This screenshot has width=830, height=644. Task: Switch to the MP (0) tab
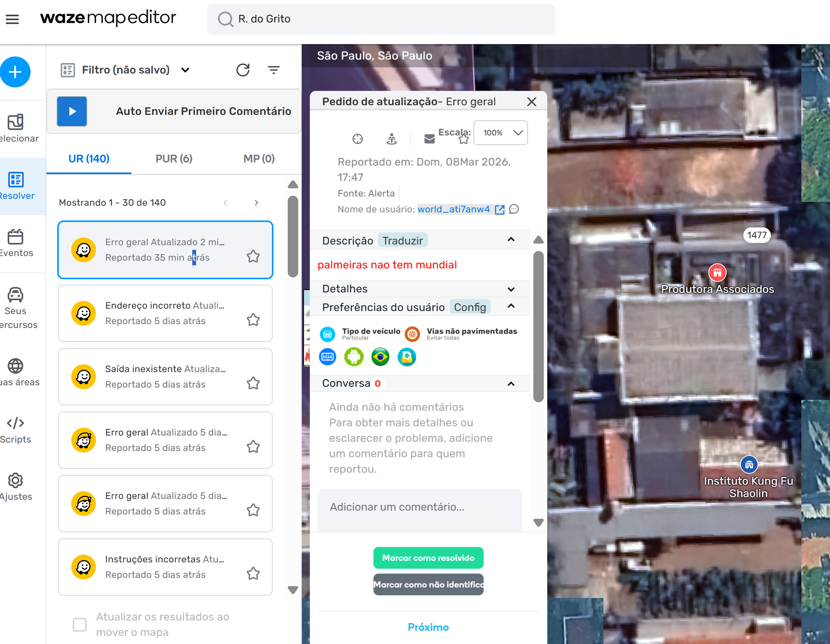[259, 159]
